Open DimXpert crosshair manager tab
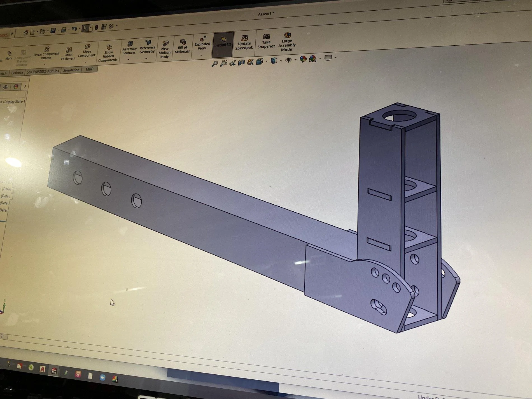The height and width of the screenshot is (399, 532). pyautogui.click(x=5, y=87)
